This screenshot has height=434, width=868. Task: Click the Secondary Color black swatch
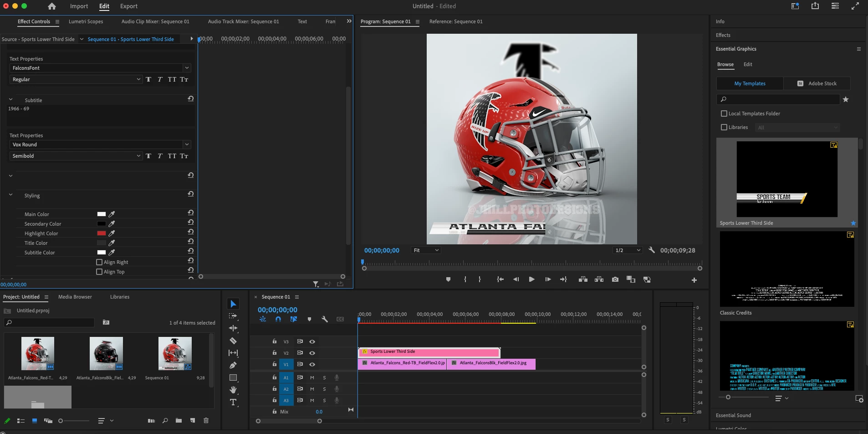pyautogui.click(x=102, y=224)
